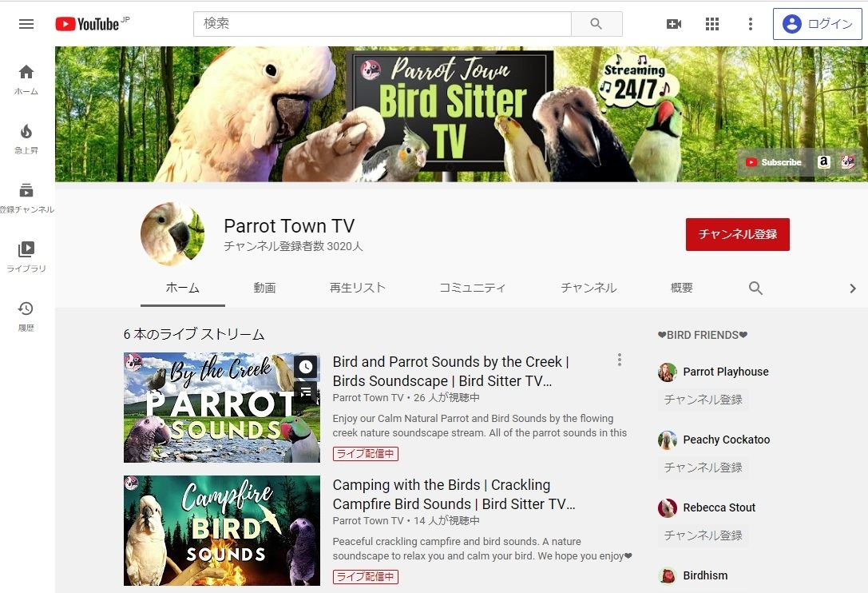The width and height of the screenshot is (868, 593).
Task: Open the create video camera icon
Action: click(674, 24)
